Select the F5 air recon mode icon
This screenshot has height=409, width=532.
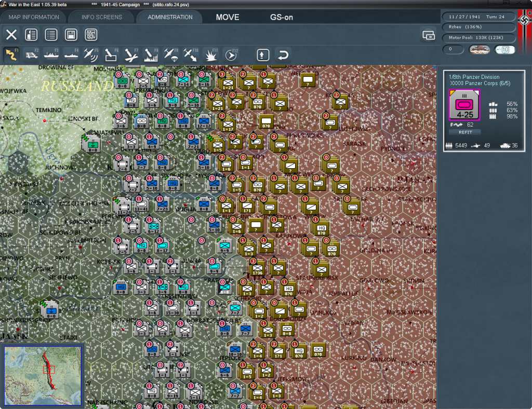click(x=91, y=54)
